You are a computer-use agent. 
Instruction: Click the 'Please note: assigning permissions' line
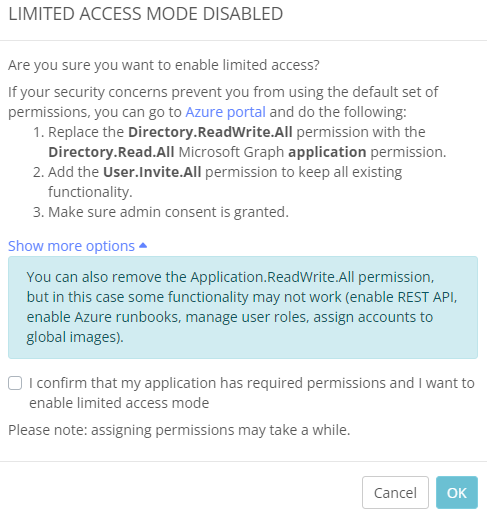(x=179, y=430)
